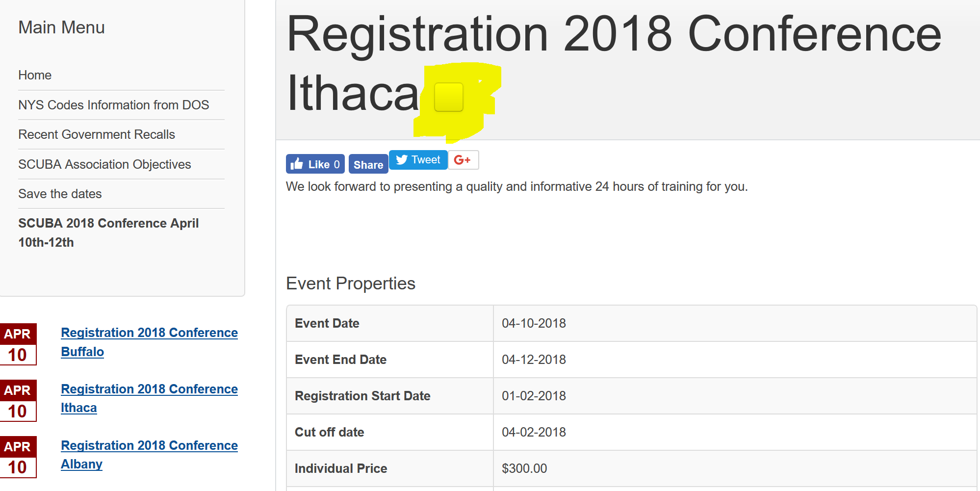Image resolution: width=980 pixels, height=491 pixels.
Task: Click the Individual Price value $300.00
Action: tap(524, 468)
